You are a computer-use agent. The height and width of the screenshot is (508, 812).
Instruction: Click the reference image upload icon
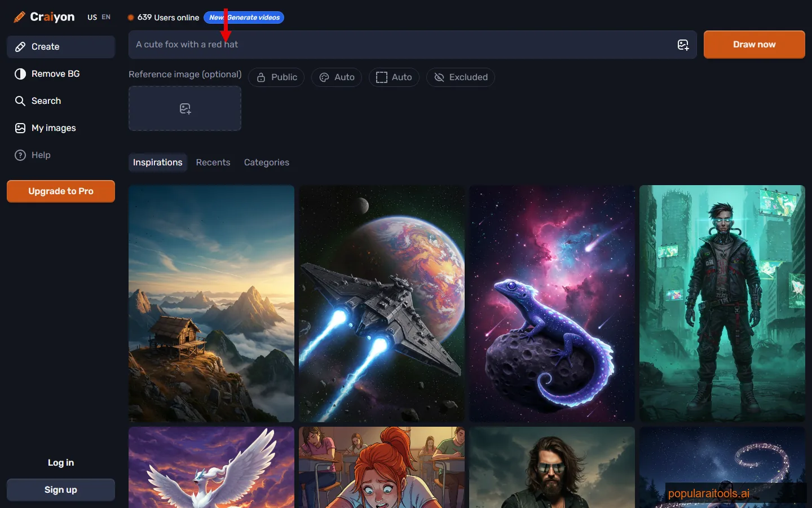coord(185,108)
